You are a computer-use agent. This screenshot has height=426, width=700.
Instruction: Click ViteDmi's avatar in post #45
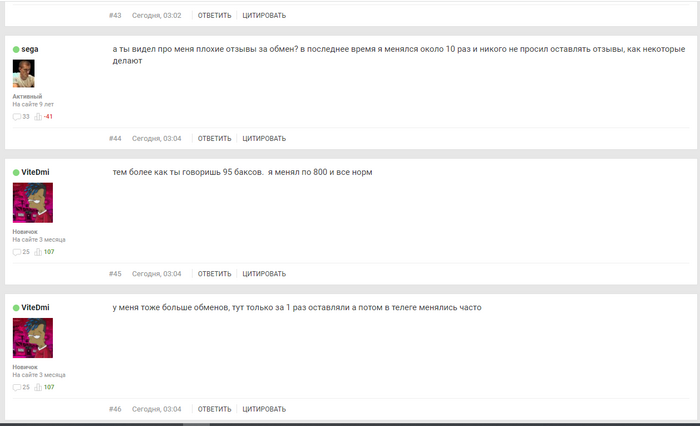[x=33, y=203]
